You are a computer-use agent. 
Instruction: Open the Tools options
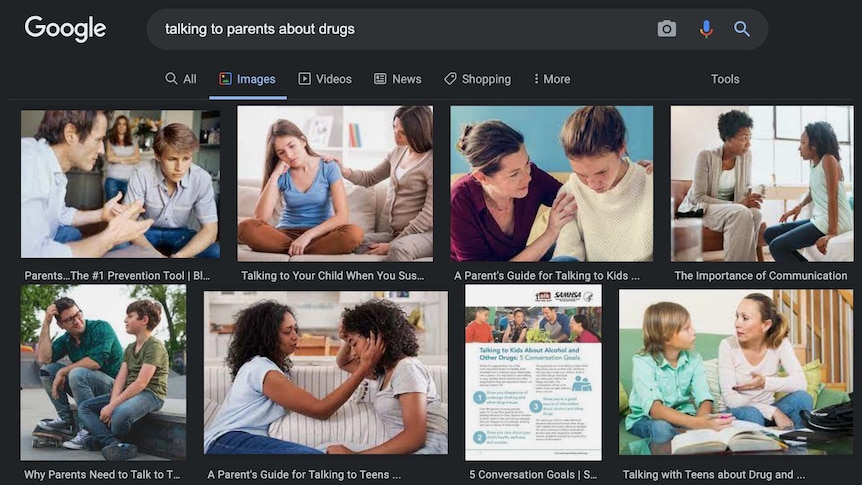click(725, 79)
